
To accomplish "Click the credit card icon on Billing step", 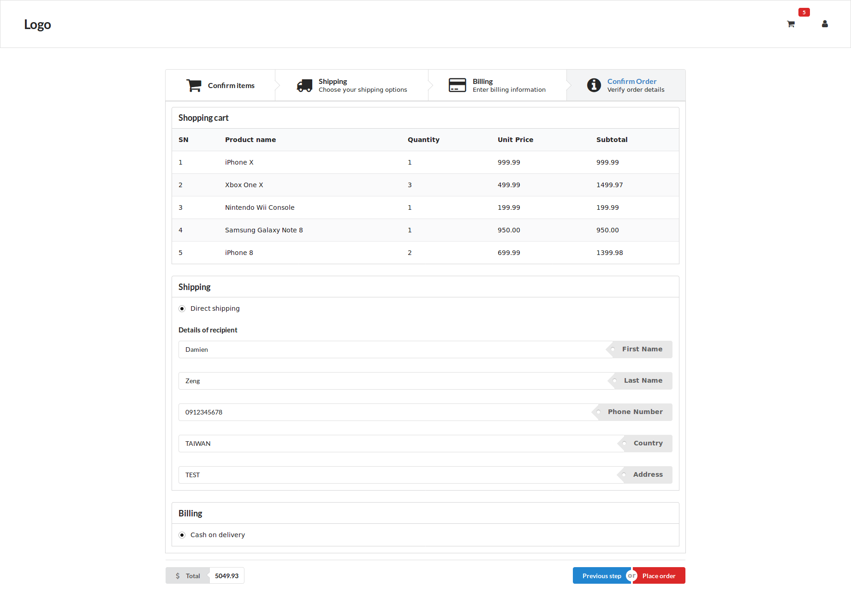I will pos(457,85).
